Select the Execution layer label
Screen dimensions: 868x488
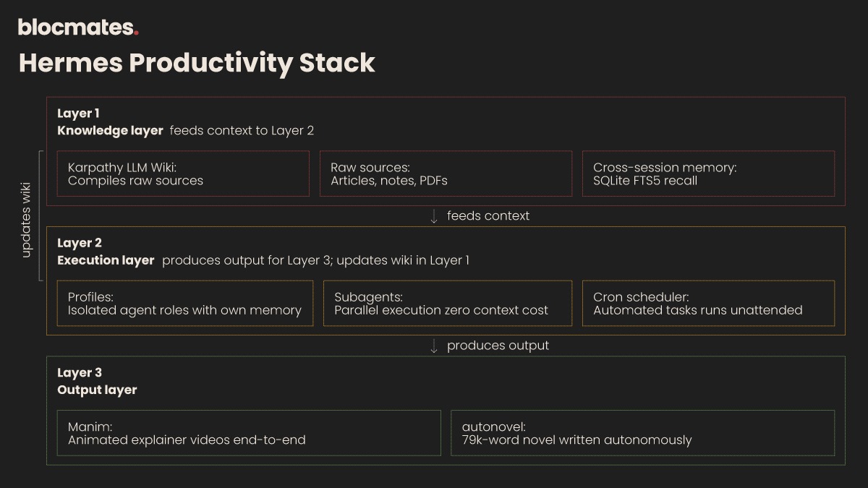coord(106,260)
